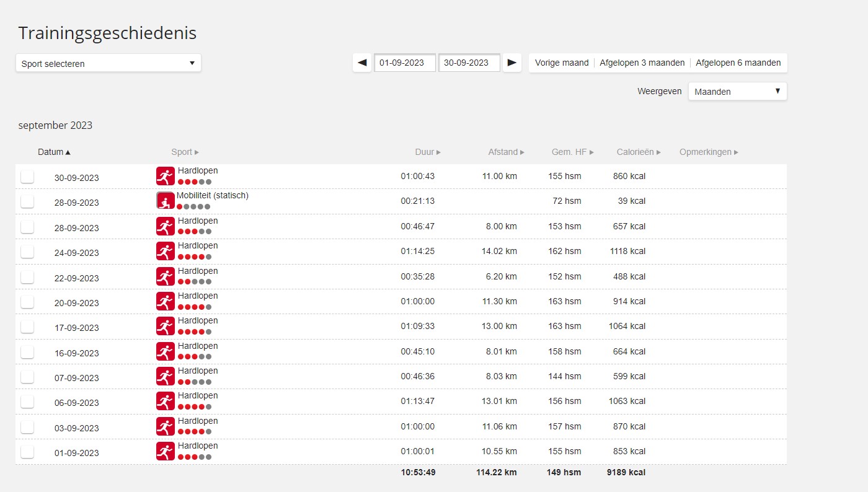Click the running icon for 24-09-2023

point(165,251)
